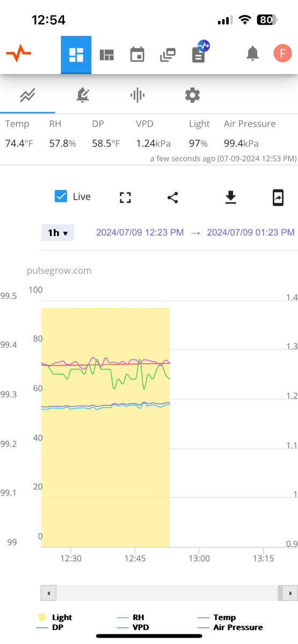Switch to the alerts bell tab
Viewport: 298px width, 644px height.
(x=83, y=96)
